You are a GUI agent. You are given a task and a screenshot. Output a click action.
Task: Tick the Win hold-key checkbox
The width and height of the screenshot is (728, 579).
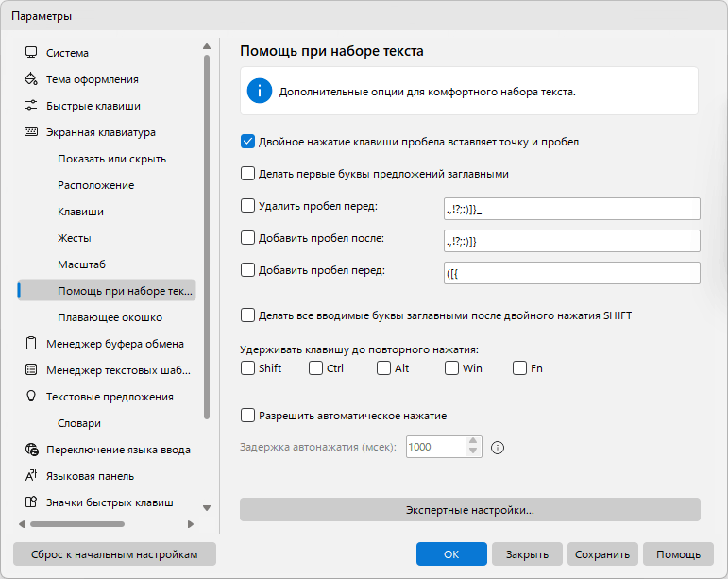451,368
